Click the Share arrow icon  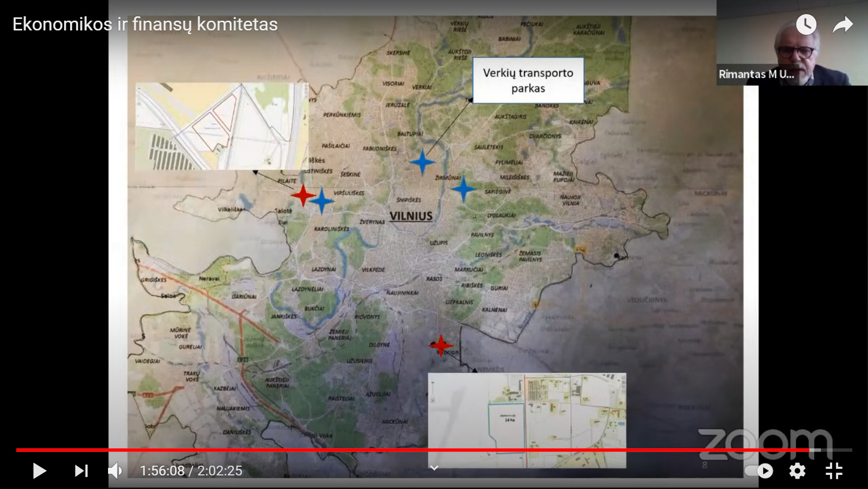click(842, 24)
